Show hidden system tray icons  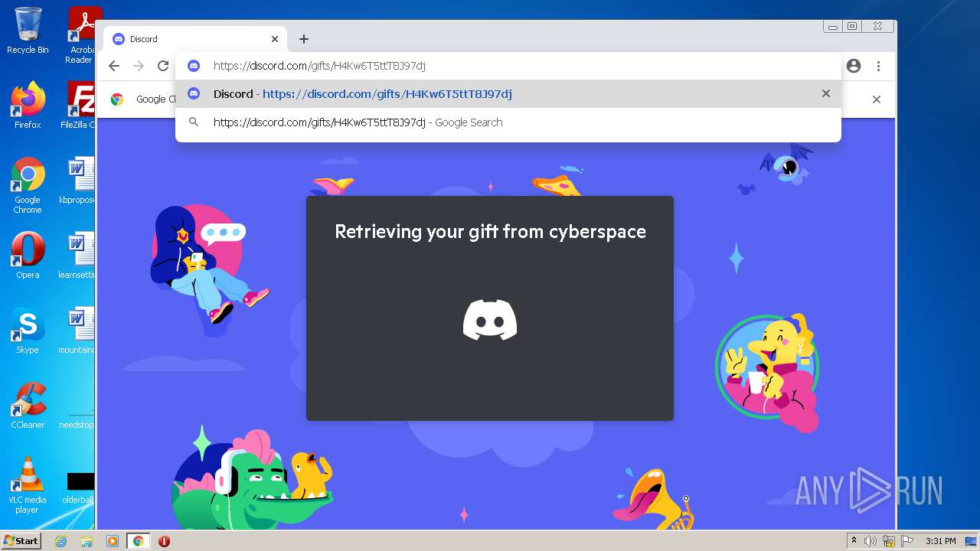coord(854,541)
